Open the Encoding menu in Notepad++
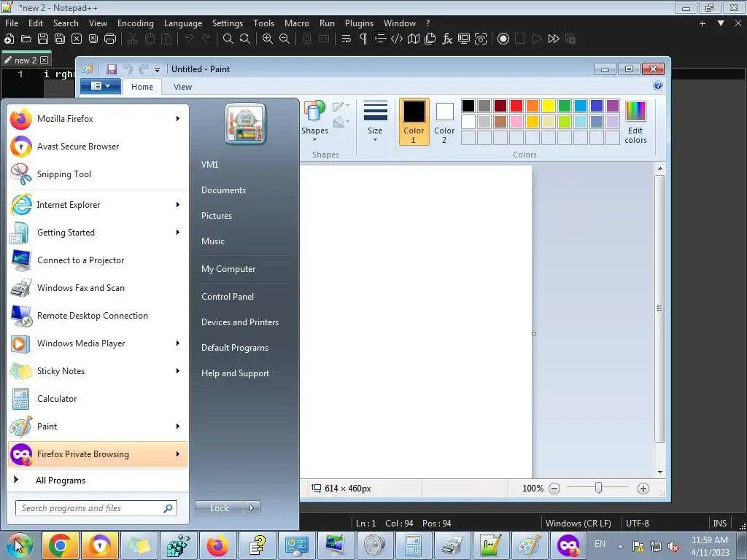The width and height of the screenshot is (747, 560). [135, 23]
